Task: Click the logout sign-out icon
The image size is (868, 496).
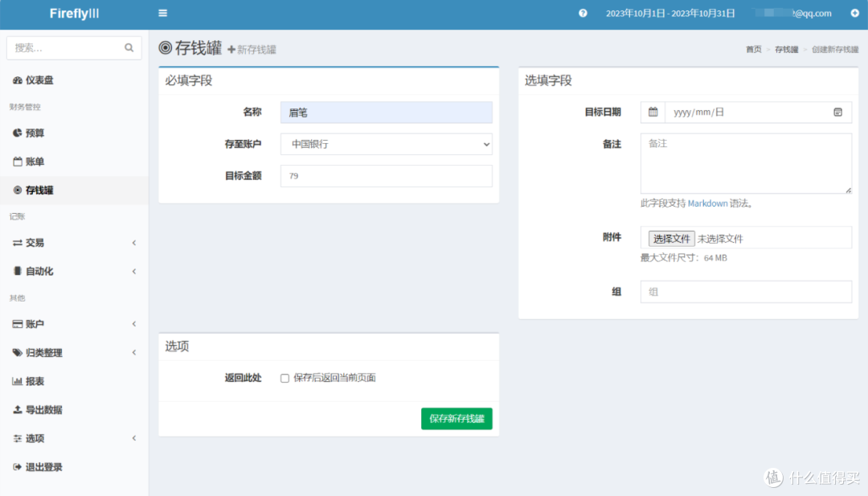Action: point(17,467)
